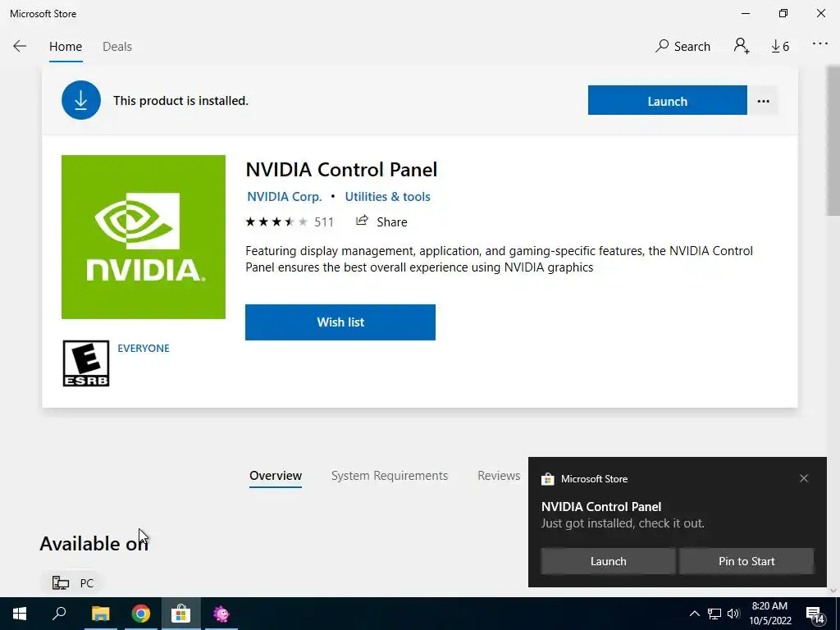This screenshot has width=840, height=630.
Task: Select the Overview tab
Action: click(x=276, y=476)
